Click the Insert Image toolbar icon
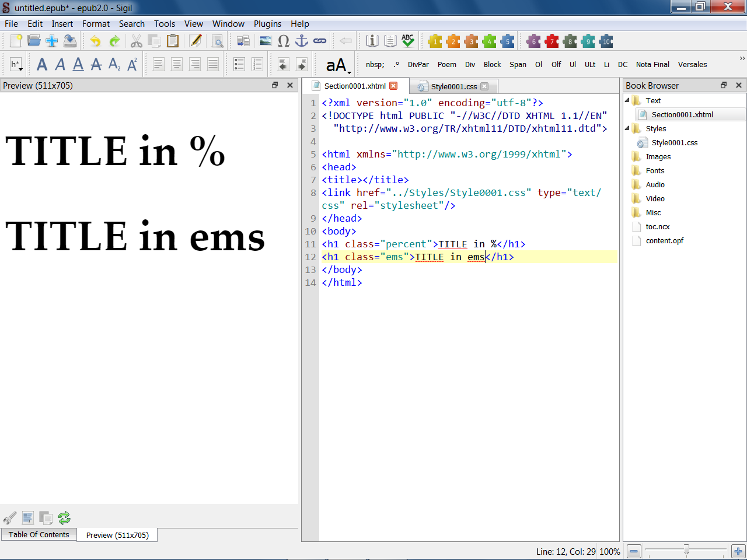This screenshot has height=560, width=747. click(266, 41)
